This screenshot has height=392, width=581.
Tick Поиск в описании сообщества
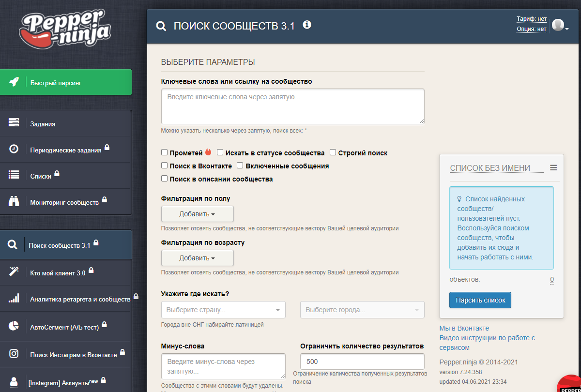coord(165,179)
